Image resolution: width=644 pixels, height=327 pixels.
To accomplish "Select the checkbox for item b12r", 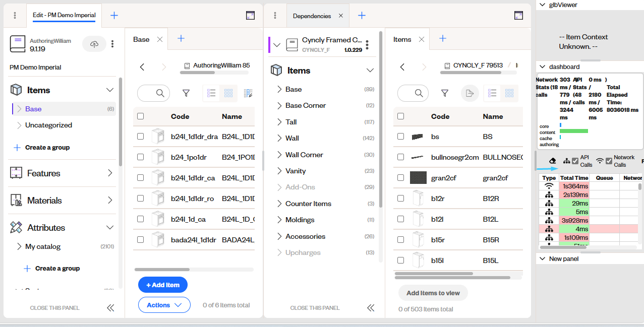I will click(400, 198).
